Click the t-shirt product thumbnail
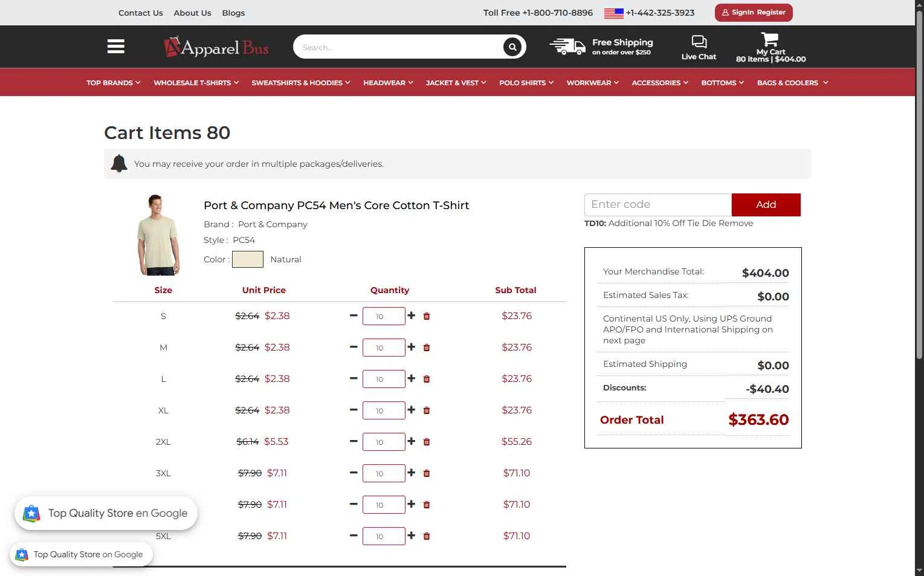 tap(158, 235)
